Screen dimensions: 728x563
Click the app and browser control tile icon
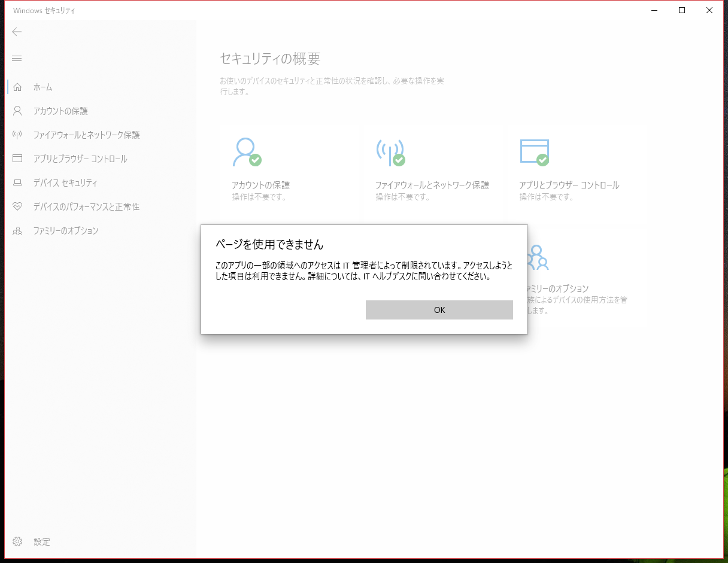pos(534,153)
